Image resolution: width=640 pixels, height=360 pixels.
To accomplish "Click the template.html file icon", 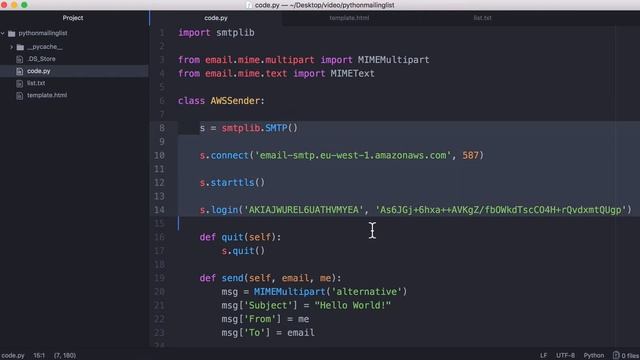I will pyautogui.click(x=19, y=96).
